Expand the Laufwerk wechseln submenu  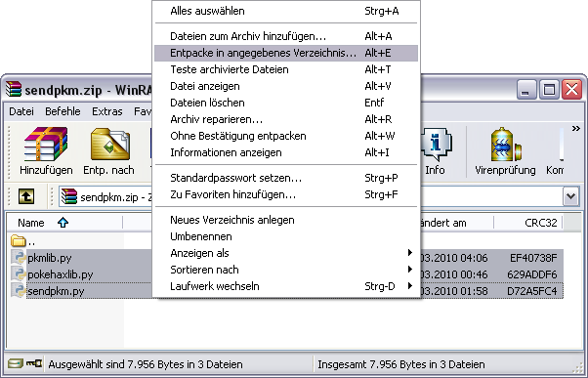(x=410, y=286)
